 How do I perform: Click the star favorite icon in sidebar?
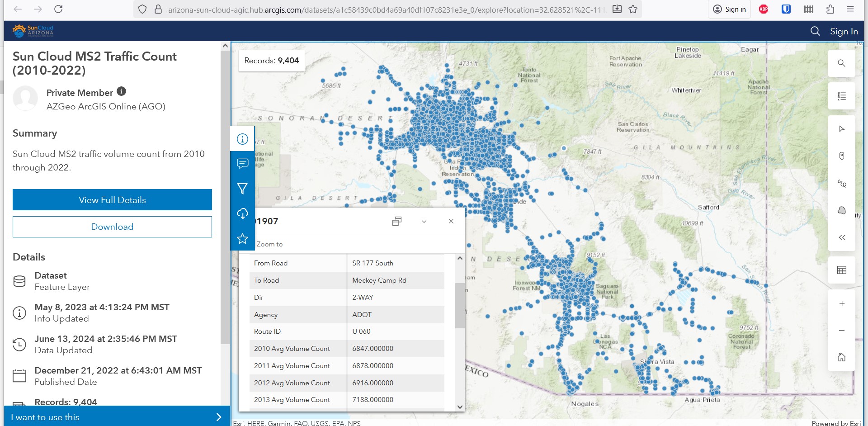(242, 238)
